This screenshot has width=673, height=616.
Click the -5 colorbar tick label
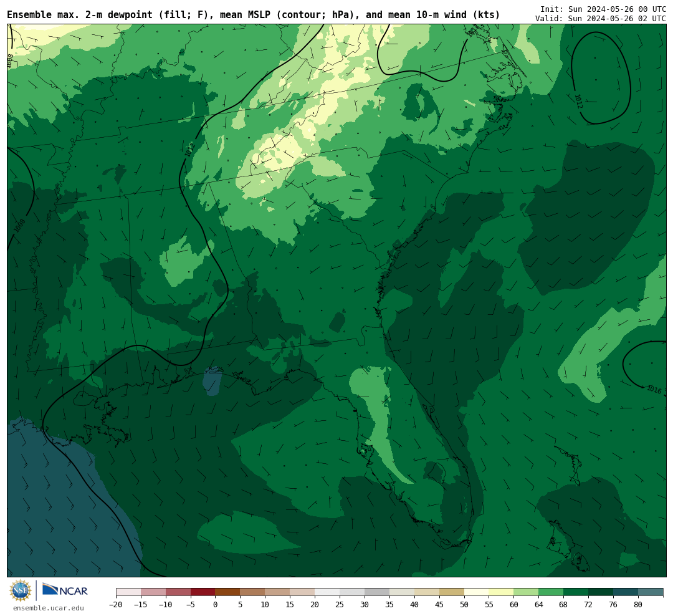[191, 604]
